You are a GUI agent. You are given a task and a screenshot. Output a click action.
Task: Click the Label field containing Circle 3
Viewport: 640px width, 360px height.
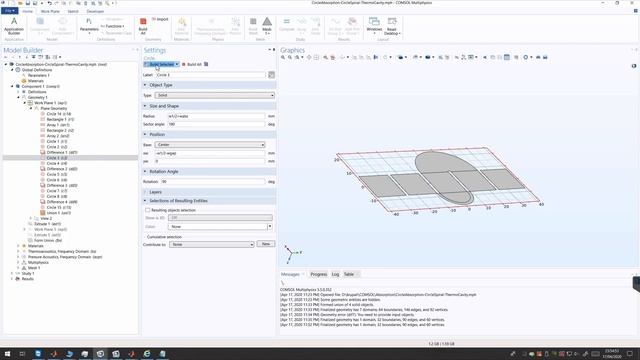pos(210,75)
